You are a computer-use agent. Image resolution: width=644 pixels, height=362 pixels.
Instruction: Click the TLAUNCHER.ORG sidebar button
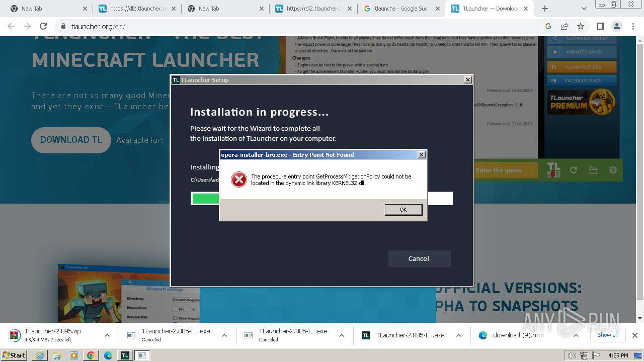582,67
